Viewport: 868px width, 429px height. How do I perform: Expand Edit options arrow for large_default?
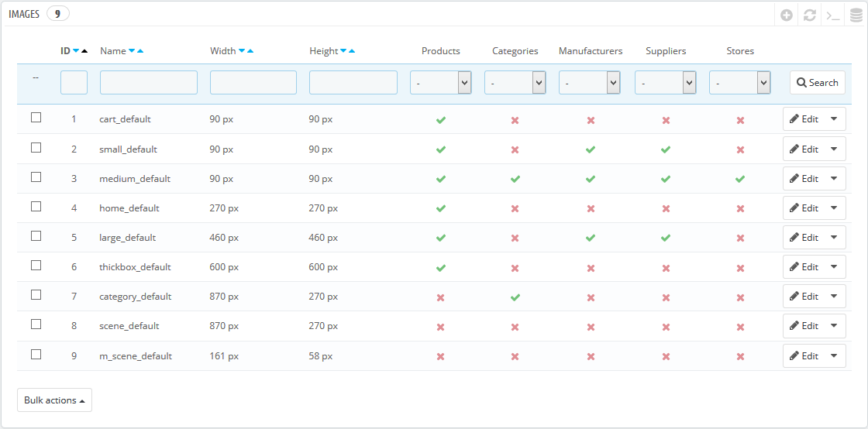click(834, 238)
